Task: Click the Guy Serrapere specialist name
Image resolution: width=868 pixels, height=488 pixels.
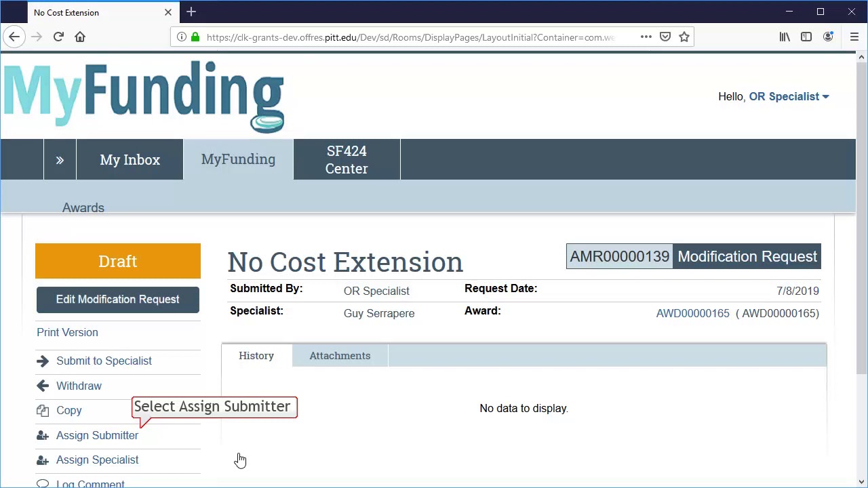Action: pyautogui.click(x=379, y=313)
